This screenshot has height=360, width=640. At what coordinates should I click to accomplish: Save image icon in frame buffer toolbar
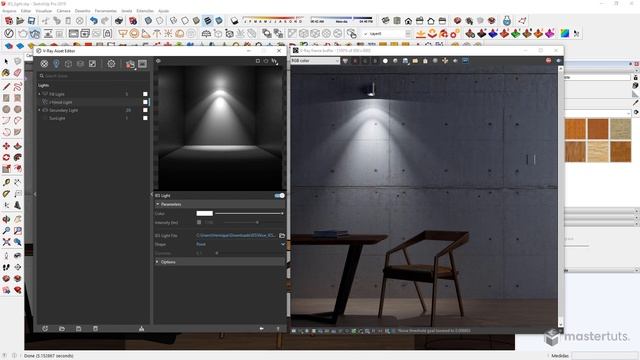tap(405, 61)
